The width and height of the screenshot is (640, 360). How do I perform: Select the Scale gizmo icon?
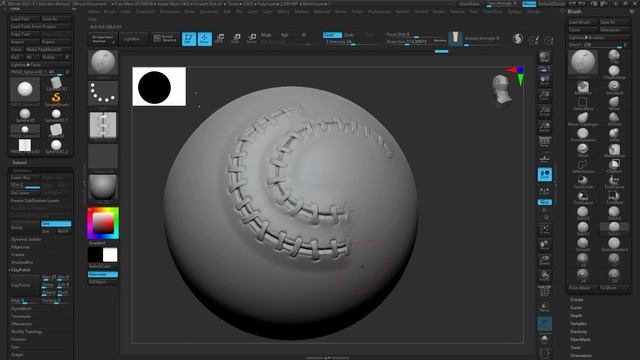click(236, 39)
